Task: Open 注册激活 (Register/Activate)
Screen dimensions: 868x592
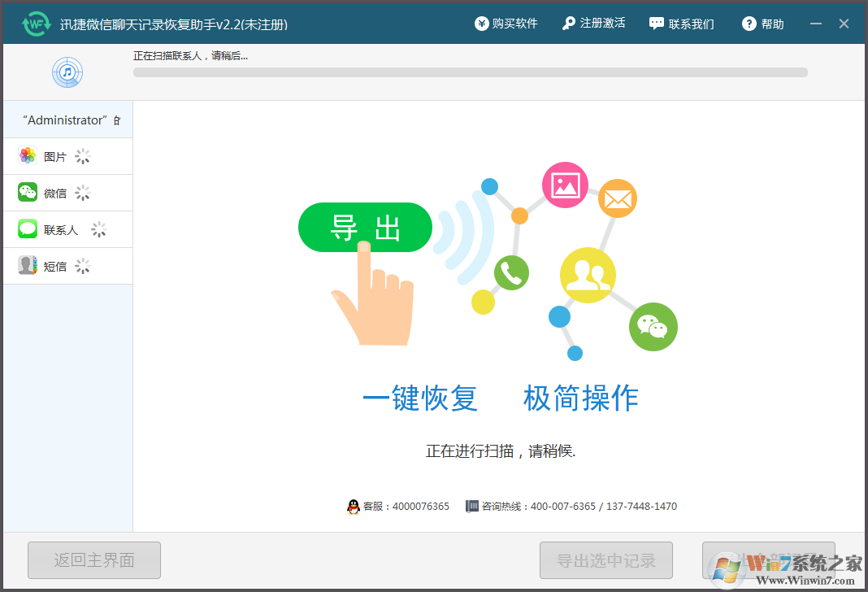Action: tap(596, 24)
